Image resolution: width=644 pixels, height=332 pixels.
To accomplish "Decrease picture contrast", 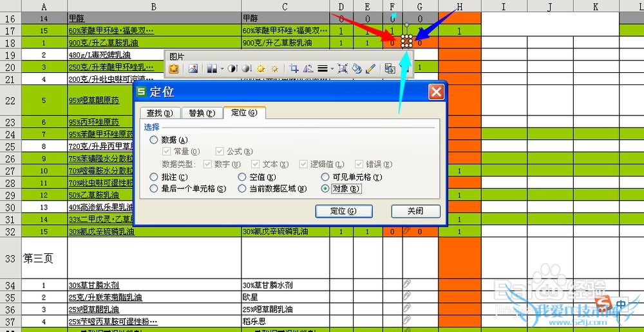I will [x=247, y=68].
